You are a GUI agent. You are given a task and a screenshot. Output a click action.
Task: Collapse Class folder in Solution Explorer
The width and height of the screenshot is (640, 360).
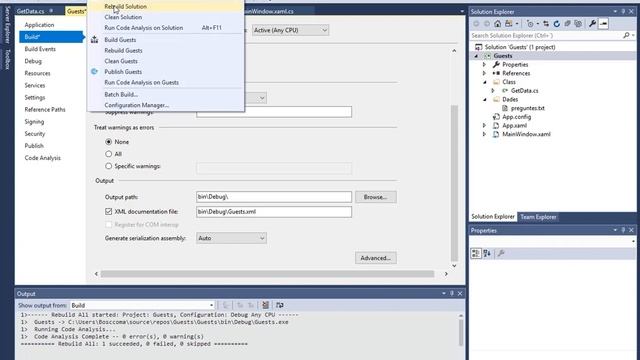point(484,82)
